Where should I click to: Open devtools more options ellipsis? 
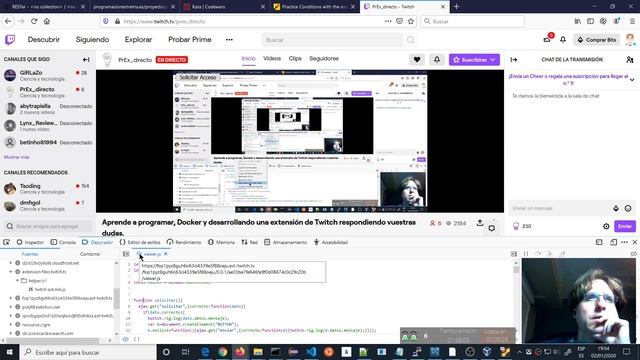pos(624,242)
